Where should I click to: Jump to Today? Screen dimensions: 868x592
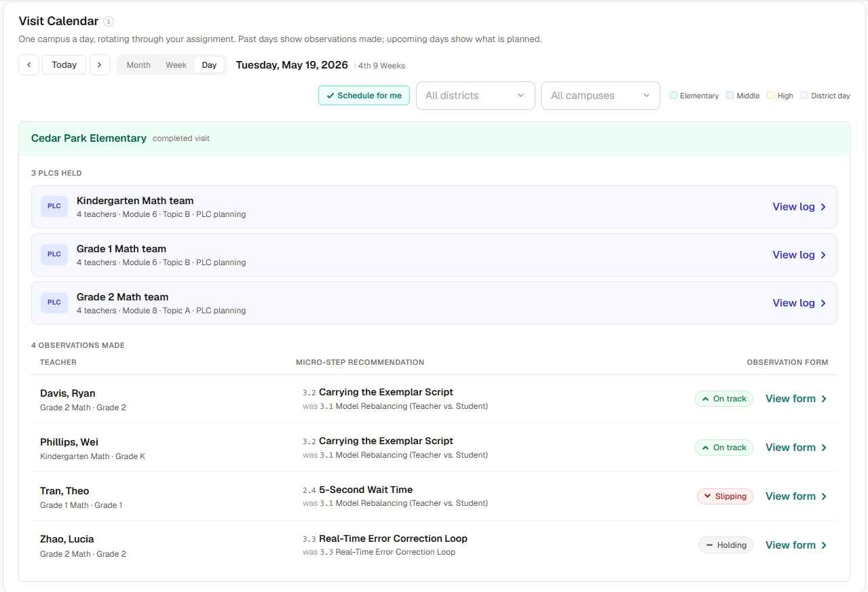(x=64, y=65)
